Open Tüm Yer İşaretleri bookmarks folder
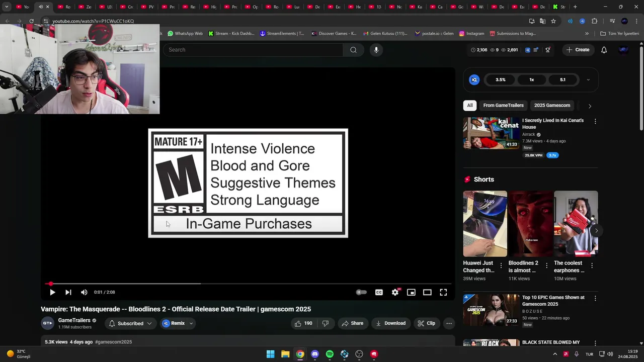 click(619, 34)
